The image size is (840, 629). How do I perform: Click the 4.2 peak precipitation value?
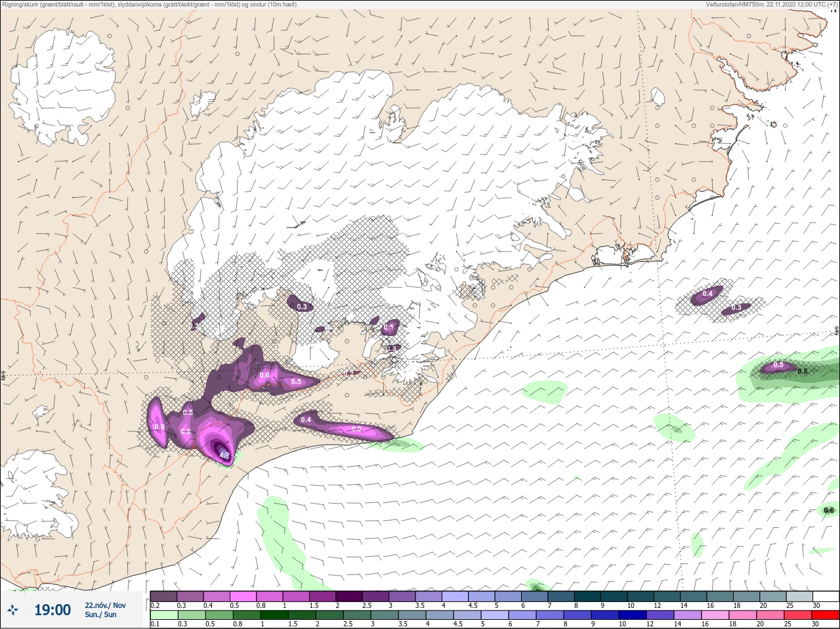click(224, 454)
